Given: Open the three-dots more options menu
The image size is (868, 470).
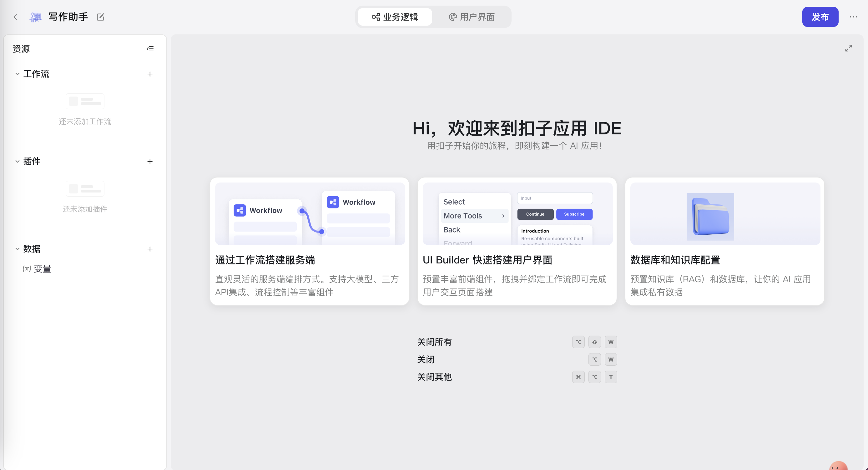Looking at the screenshot, I should (x=853, y=17).
